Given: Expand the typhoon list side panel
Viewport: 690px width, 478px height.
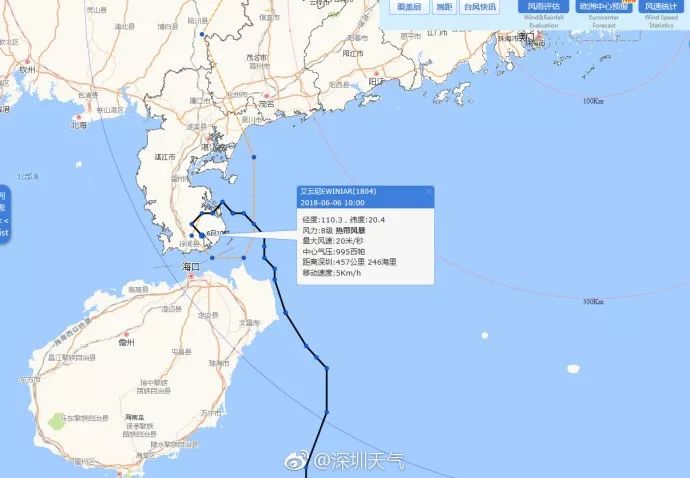Looking at the screenshot, I should click(4, 214).
